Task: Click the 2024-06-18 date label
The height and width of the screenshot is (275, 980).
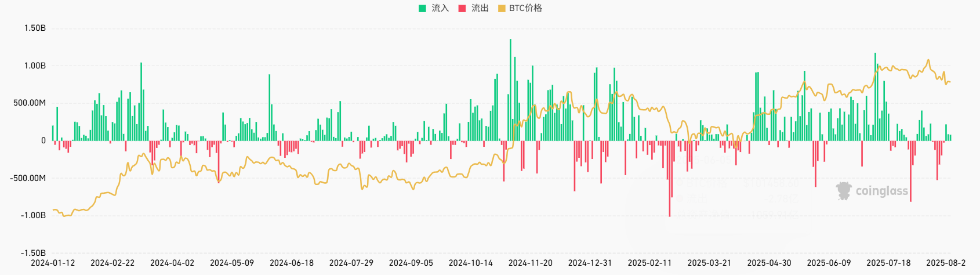Action: 292,263
